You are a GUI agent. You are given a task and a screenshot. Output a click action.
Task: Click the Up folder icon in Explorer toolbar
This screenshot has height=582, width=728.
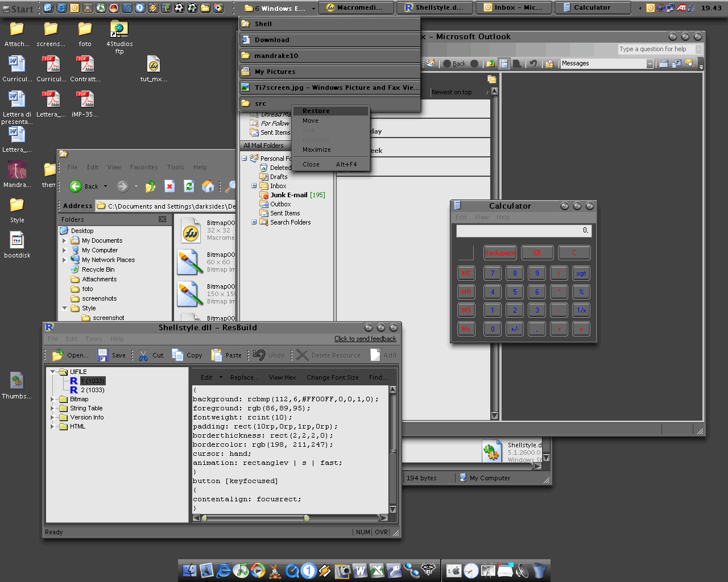point(151,186)
